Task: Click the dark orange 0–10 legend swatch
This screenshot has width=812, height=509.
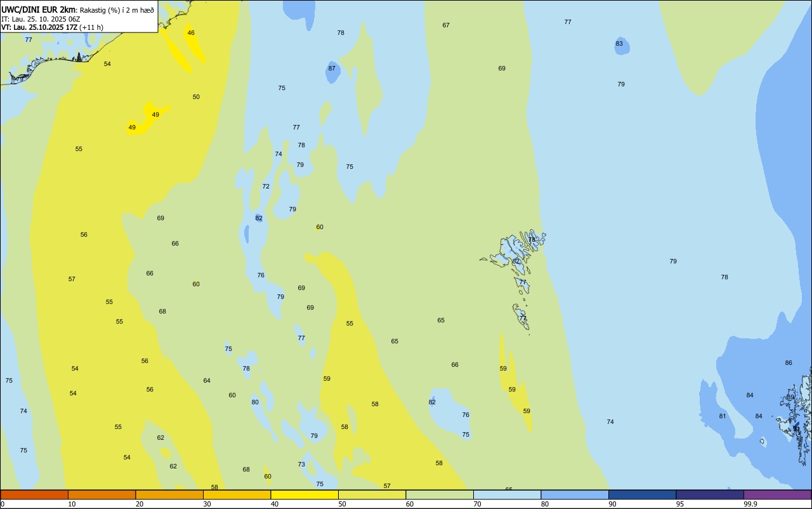Action: (34, 494)
